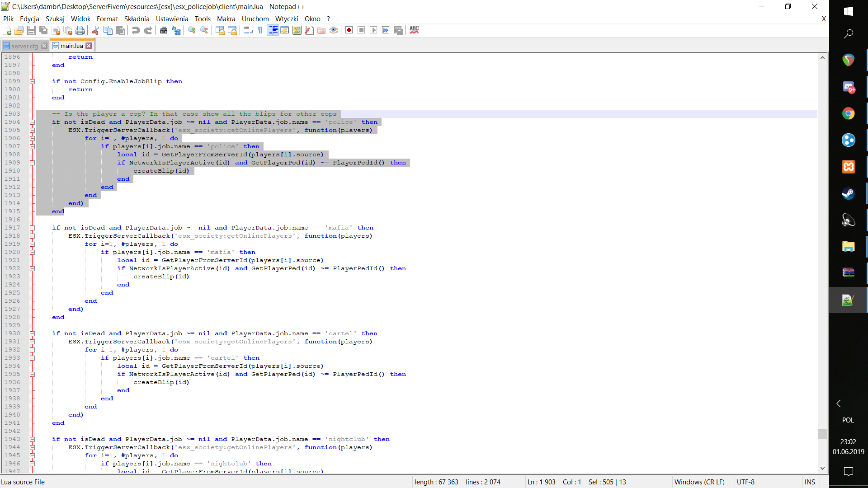Open the Wtyczki menu

[x=286, y=19]
